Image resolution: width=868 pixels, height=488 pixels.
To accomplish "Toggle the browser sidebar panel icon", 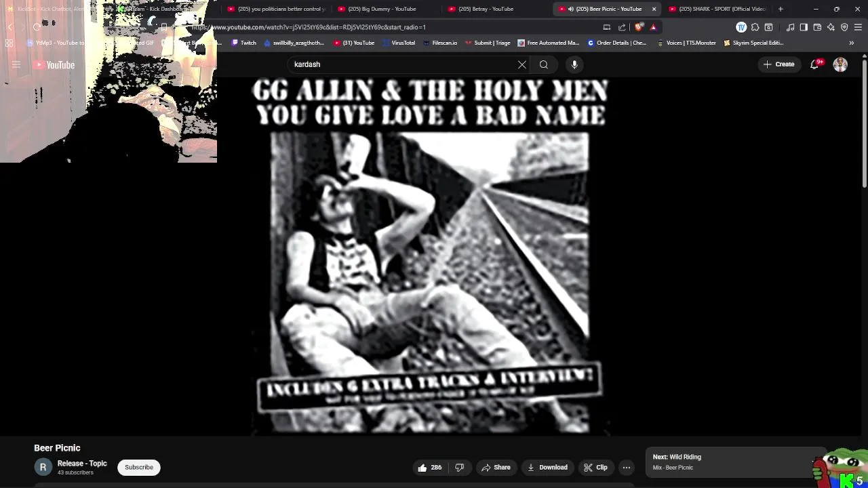I will [x=804, y=27].
